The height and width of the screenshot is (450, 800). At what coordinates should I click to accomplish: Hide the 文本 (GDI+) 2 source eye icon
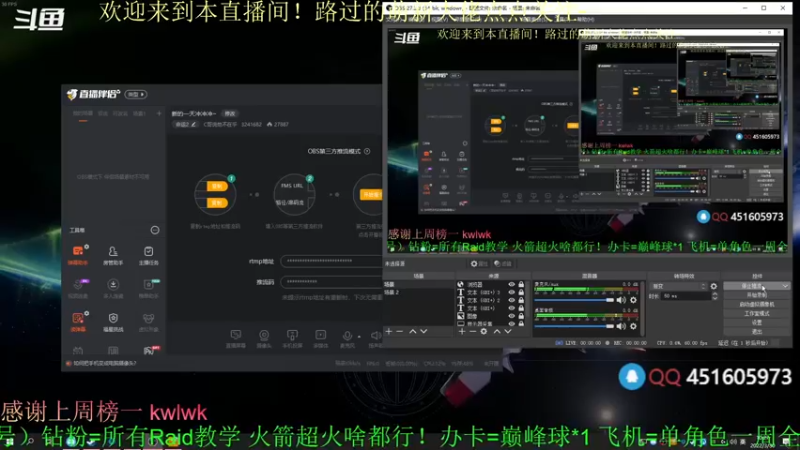(511, 301)
